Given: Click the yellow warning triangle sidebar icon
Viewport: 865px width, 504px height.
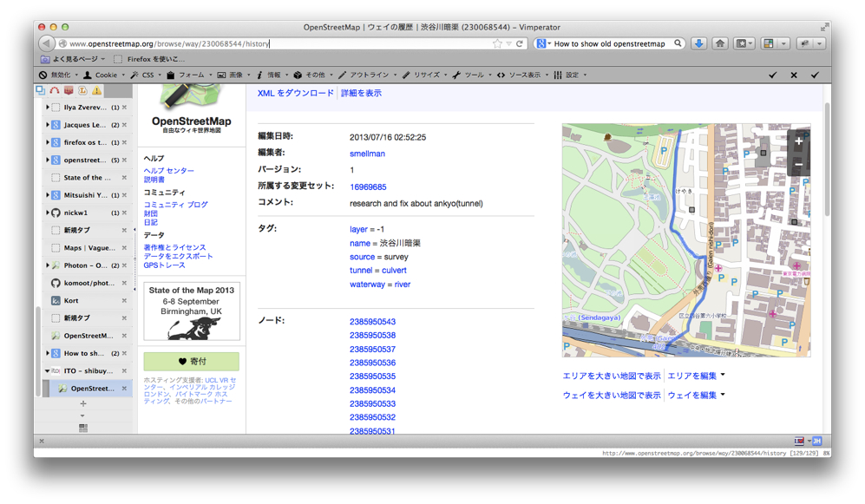Looking at the screenshot, I should (96, 90).
